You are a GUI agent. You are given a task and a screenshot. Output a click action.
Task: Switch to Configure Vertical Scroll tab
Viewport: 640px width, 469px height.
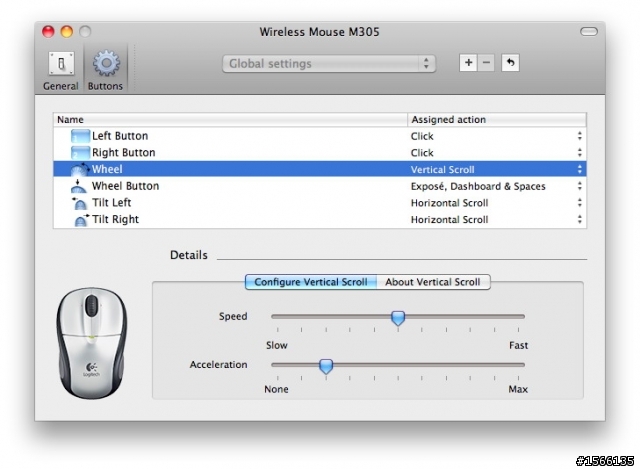[x=311, y=282]
